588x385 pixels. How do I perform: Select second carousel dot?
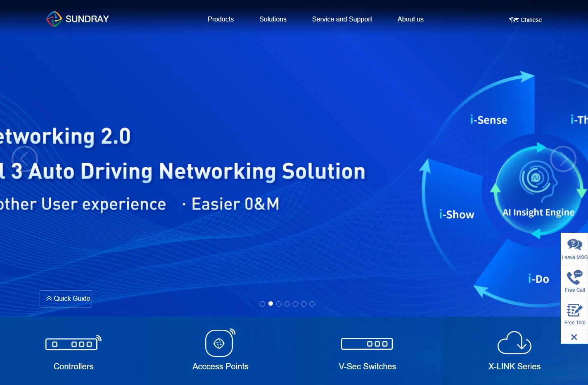[x=270, y=304]
